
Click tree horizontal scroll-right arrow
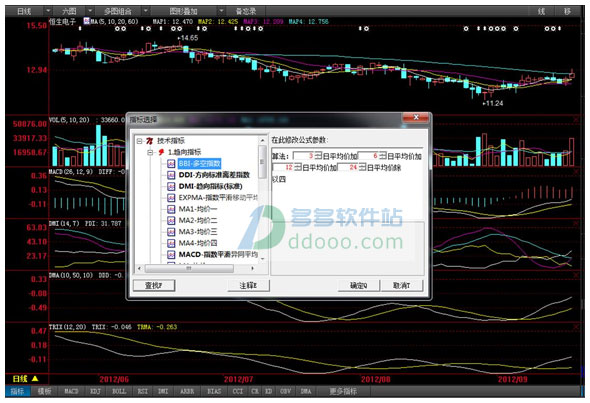pos(252,268)
